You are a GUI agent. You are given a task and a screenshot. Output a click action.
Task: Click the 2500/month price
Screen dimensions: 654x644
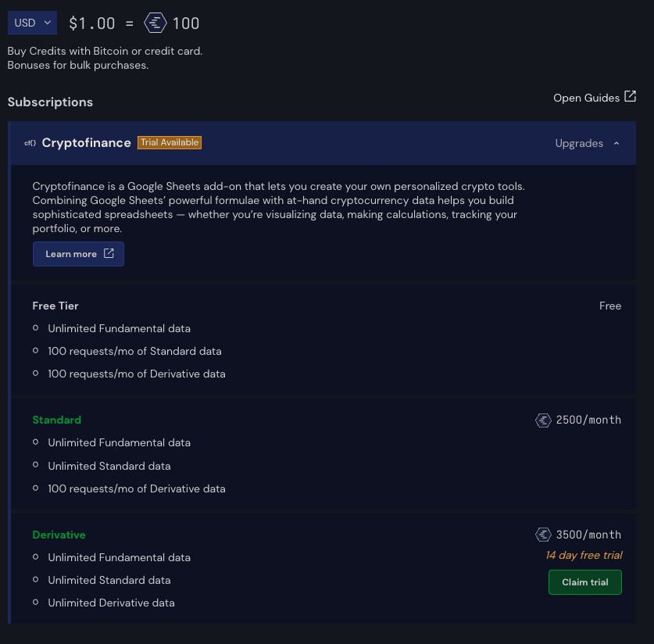click(588, 420)
